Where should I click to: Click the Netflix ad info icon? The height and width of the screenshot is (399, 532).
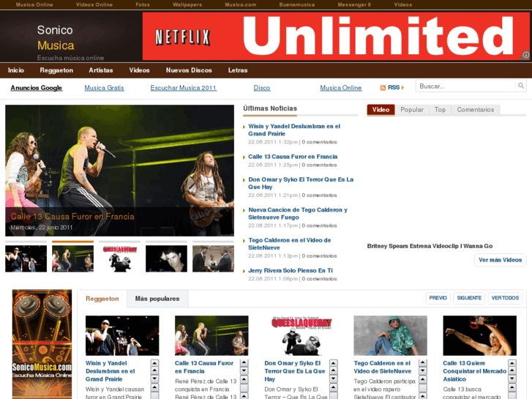point(526,55)
